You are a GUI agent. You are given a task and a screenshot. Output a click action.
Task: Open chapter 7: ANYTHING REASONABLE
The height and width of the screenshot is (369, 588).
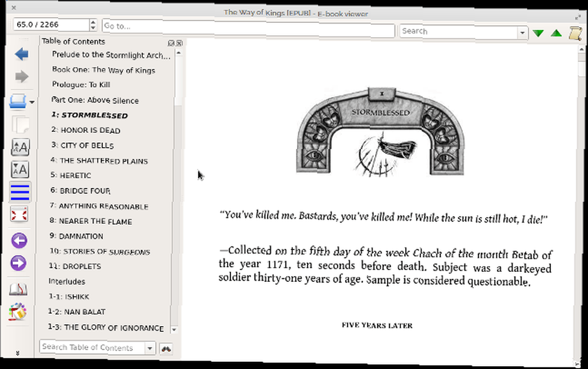pyautogui.click(x=99, y=206)
